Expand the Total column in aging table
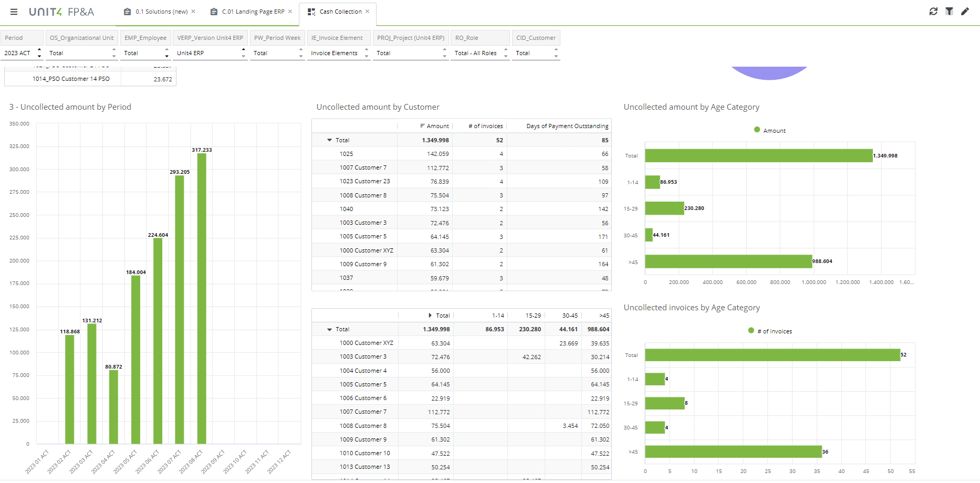The height and width of the screenshot is (483, 980). coord(430,316)
